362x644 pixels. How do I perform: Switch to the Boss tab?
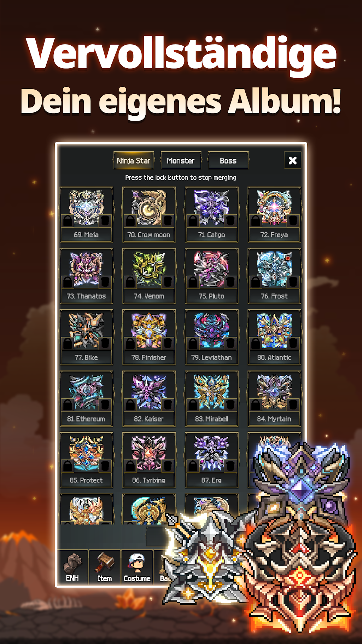point(228,161)
